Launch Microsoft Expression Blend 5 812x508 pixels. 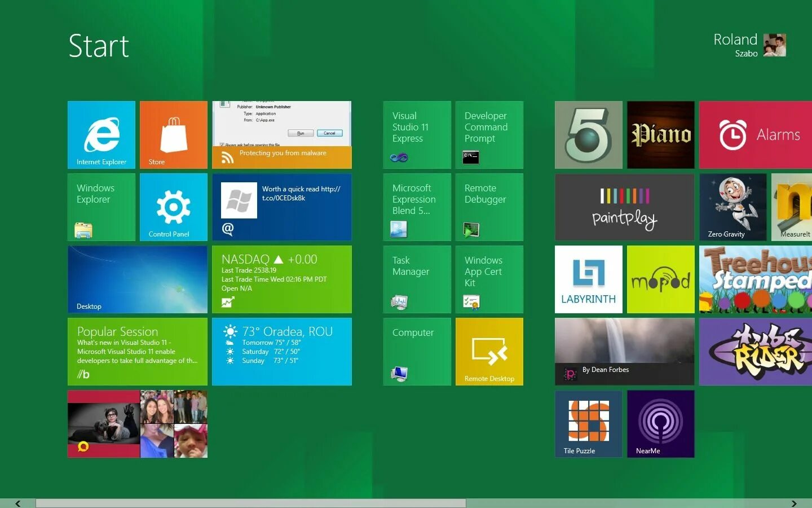[417, 207]
